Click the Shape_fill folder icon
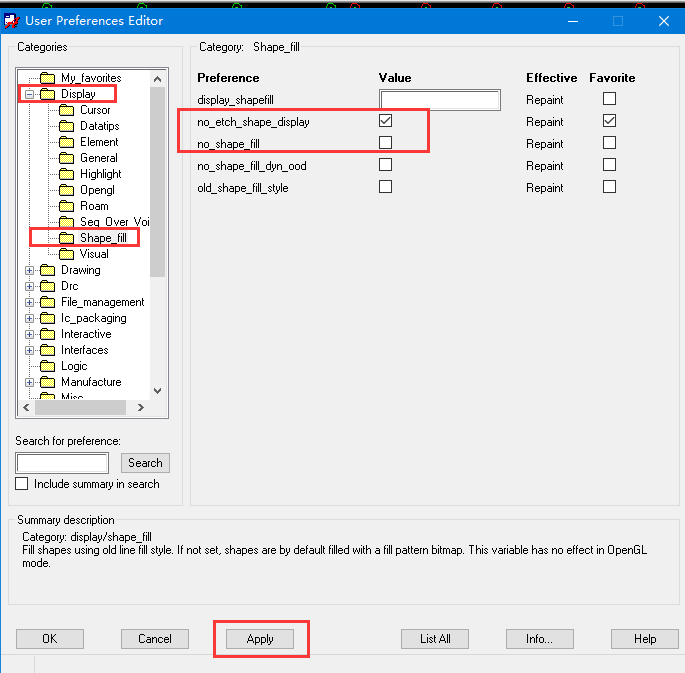The width and height of the screenshot is (685, 673). coord(66,238)
